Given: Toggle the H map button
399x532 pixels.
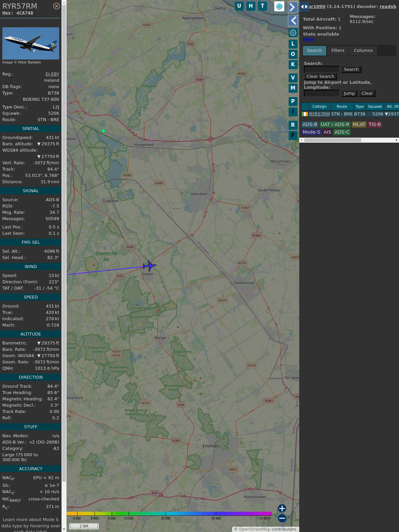Looking at the screenshot, I should pos(251,6).
